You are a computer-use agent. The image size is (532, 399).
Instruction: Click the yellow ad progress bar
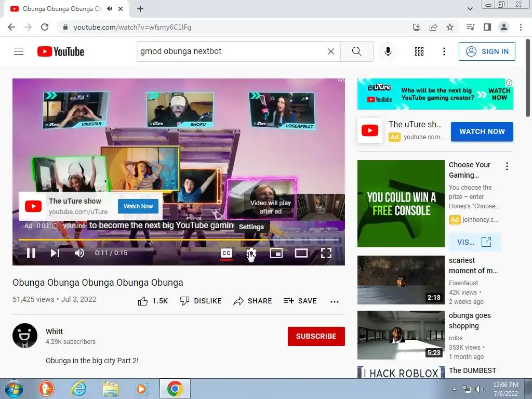point(179,240)
